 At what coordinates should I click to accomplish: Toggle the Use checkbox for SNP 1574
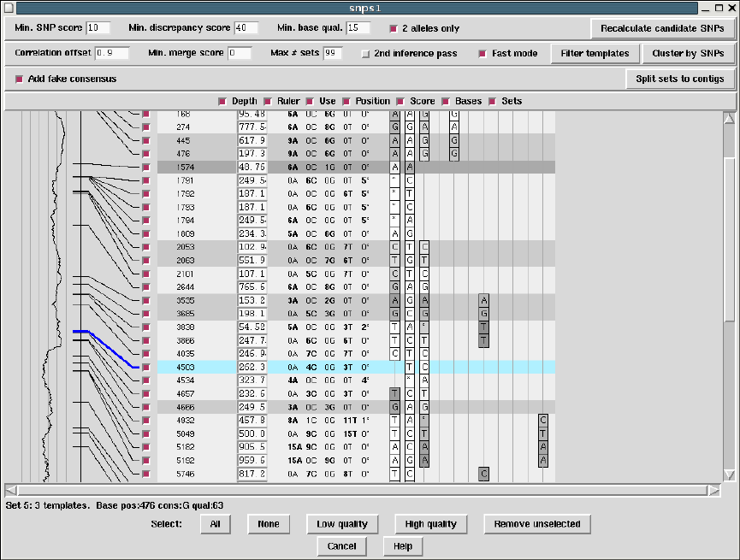(x=145, y=168)
